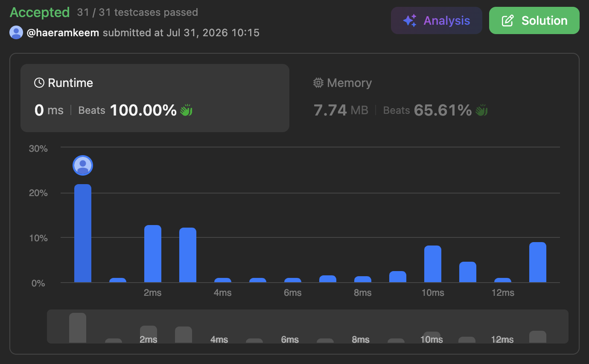Click the green Accepted status text
Screen dimensions: 589x364
(x=40, y=12)
